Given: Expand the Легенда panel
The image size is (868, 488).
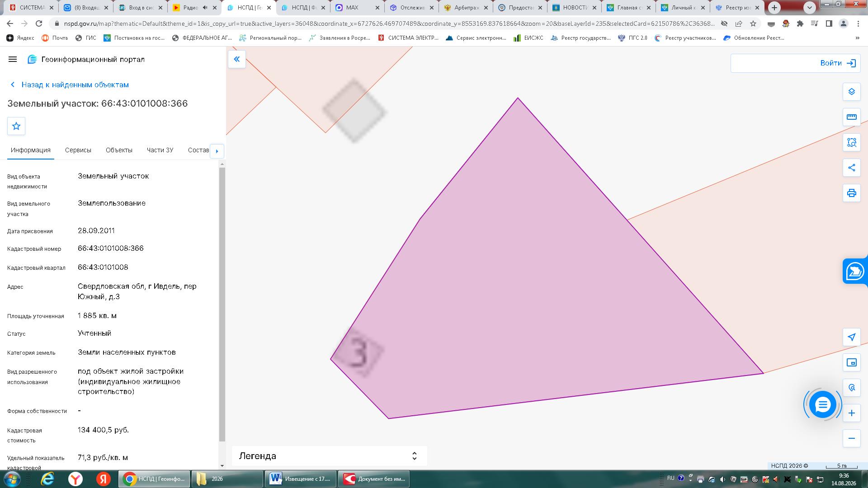Looking at the screenshot, I should click(x=330, y=456).
